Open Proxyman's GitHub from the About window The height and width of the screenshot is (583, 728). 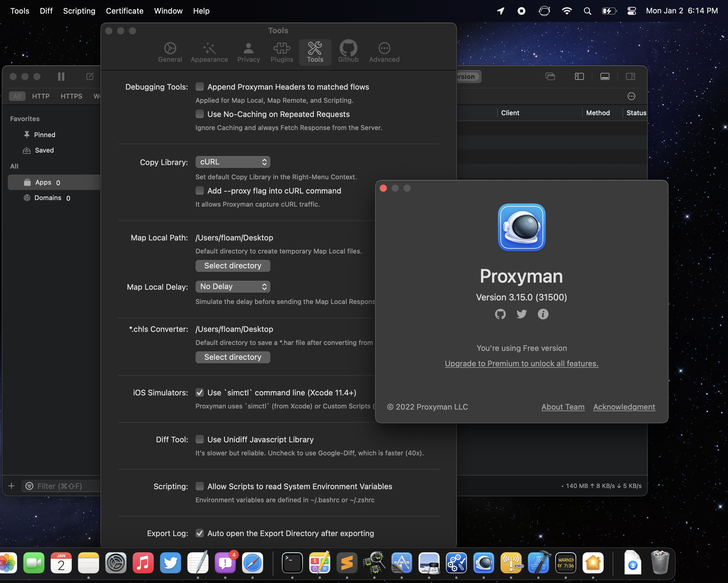[x=500, y=314]
